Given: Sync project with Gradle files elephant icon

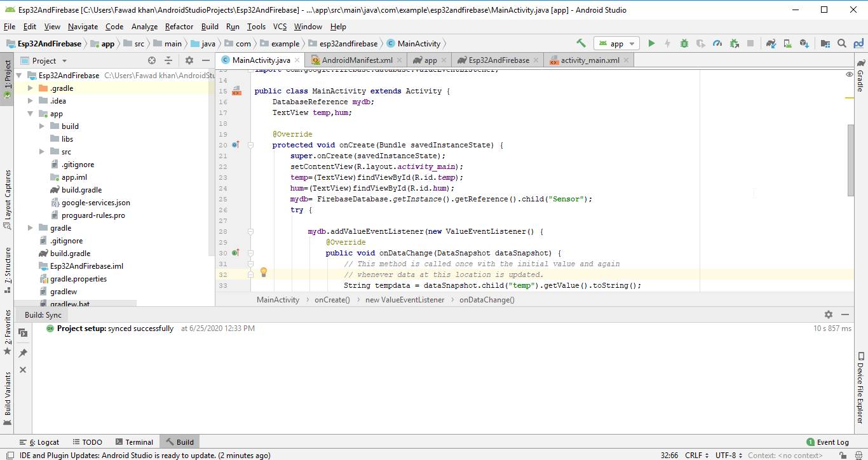Looking at the screenshot, I should coord(771,43).
